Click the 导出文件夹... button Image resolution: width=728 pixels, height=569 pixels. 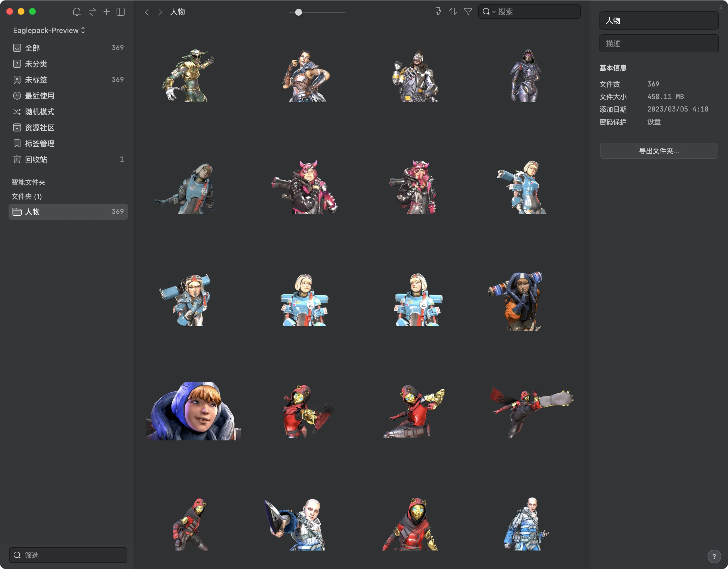tap(659, 151)
